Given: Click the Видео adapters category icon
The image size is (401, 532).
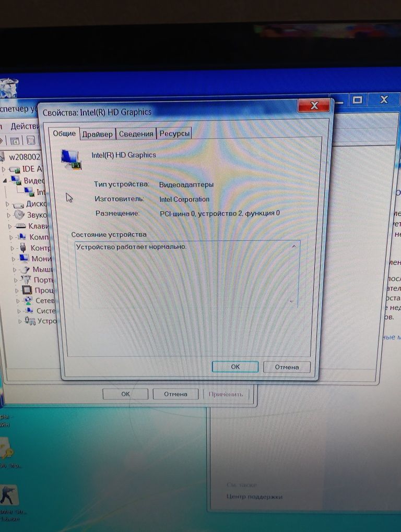Looking at the screenshot, I should click(x=16, y=179).
